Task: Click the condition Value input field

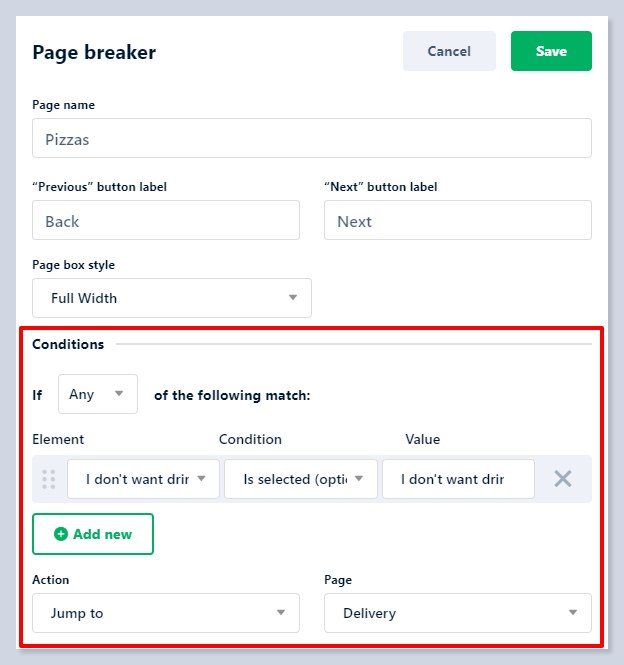Action: (x=457, y=479)
